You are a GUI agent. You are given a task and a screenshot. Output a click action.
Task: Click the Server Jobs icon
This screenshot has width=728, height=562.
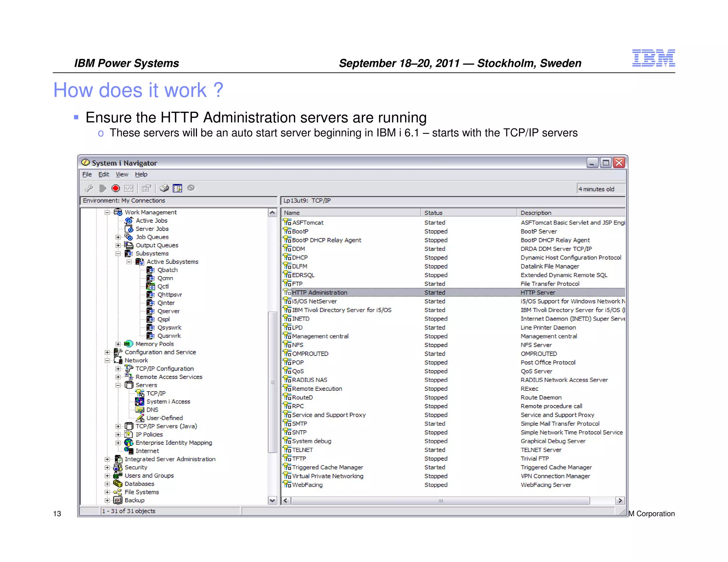point(129,229)
